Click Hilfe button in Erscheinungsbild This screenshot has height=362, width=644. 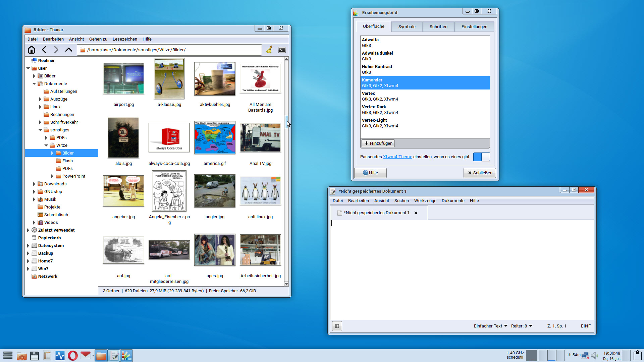pos(370,173)
